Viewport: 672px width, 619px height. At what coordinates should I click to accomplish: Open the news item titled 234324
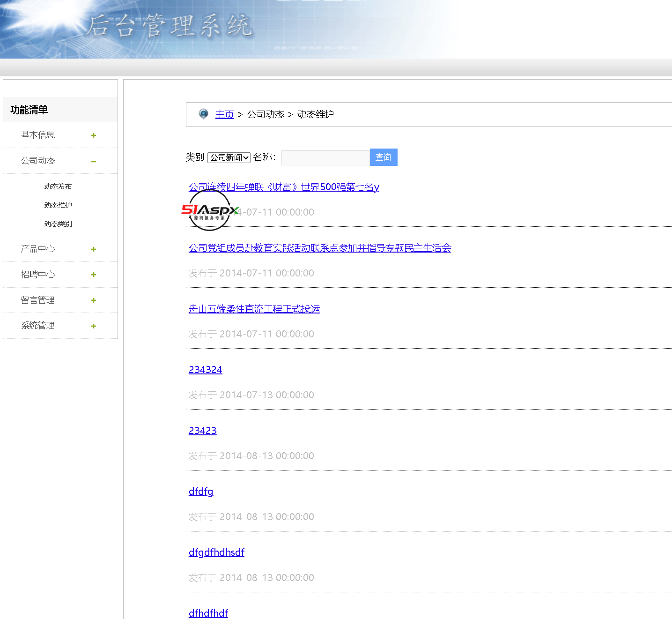[x=205, y=370]
